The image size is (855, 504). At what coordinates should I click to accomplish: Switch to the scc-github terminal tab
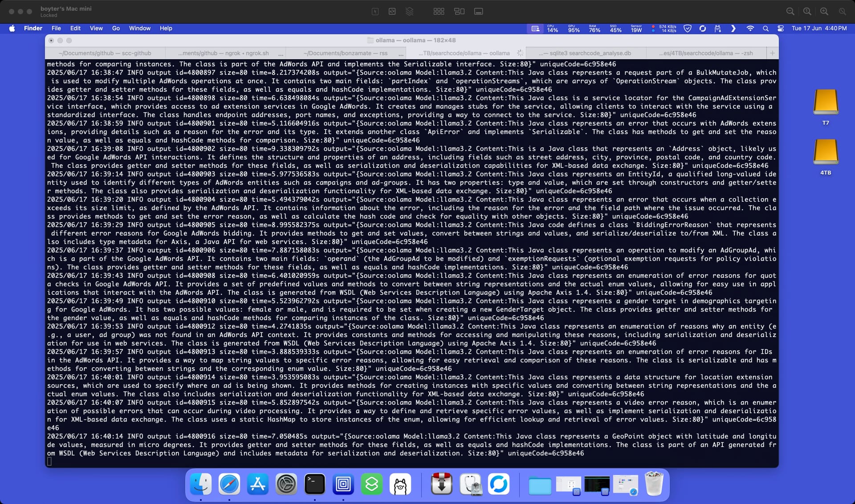pos(105,53)
